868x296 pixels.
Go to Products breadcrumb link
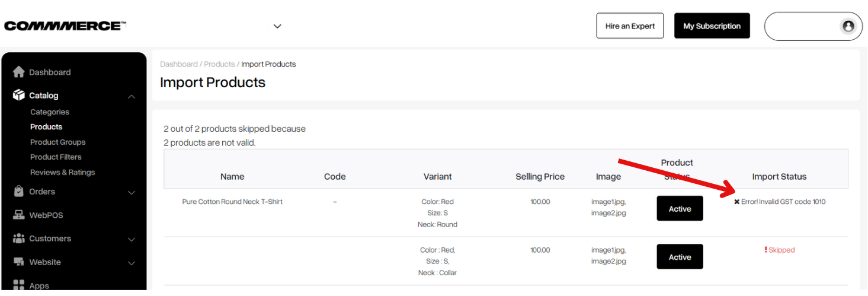click(219, 64)
